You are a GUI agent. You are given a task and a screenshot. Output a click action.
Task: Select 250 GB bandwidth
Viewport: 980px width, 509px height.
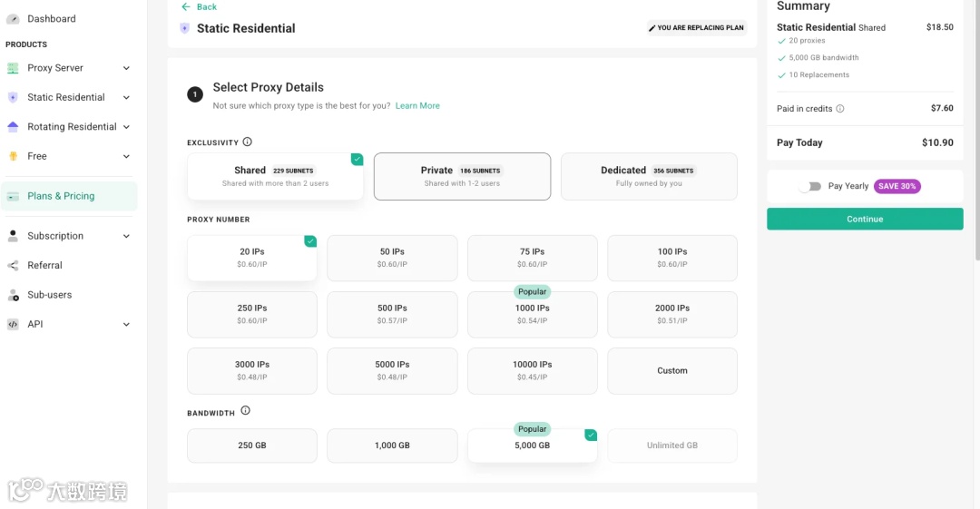coord(252,445)
